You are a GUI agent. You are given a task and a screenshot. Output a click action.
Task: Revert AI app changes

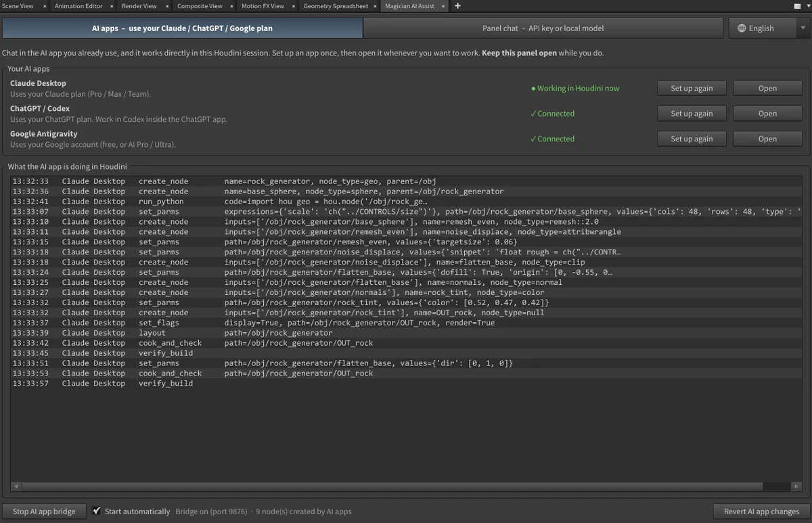(x=761, y=511)
